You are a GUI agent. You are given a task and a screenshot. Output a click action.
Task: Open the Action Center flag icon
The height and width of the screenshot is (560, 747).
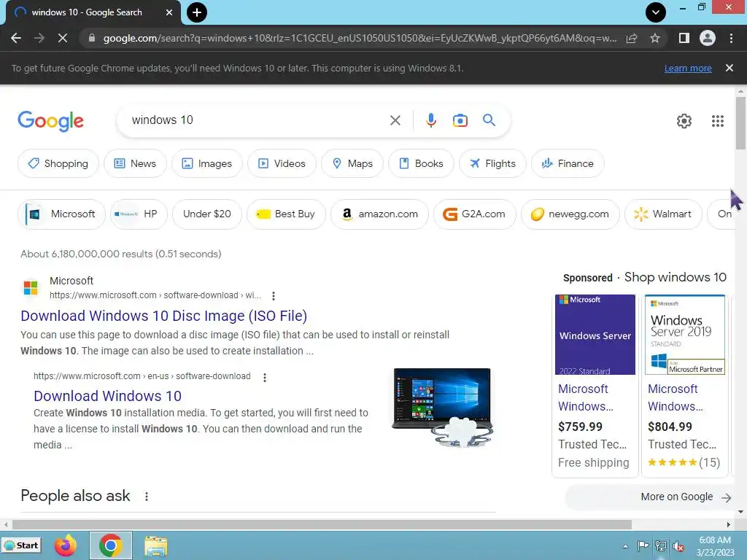[x=643, y=546]
